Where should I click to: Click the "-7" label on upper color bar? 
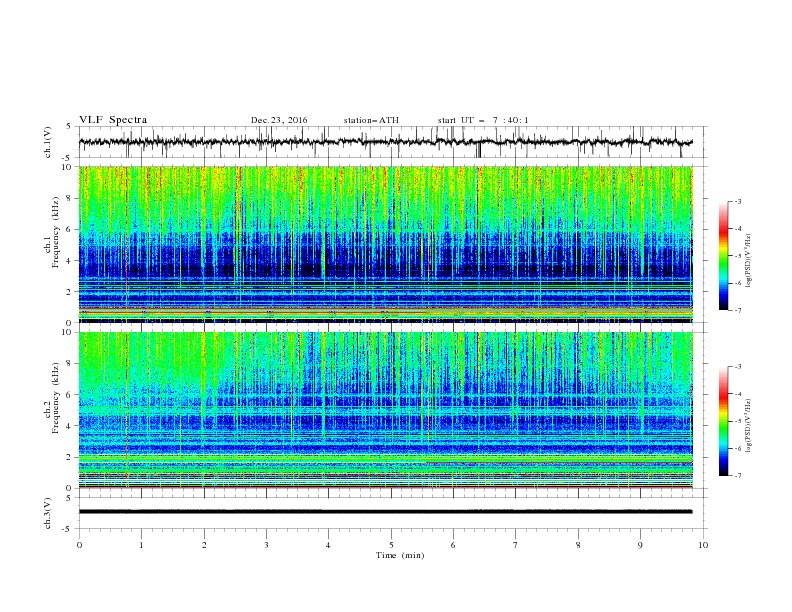coord(738,310)
